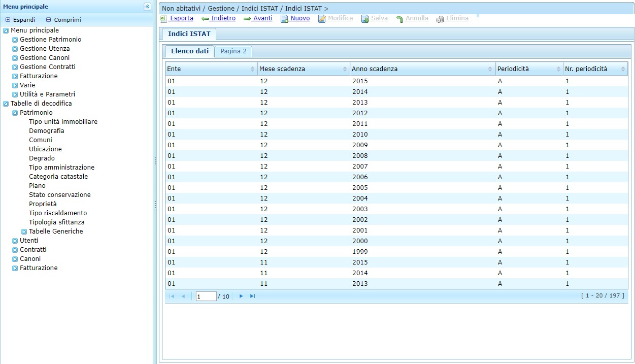This screenshot has width=635, height=364.
Task: Expand the Gestione Patrimonio tree node
Action: 15,40
